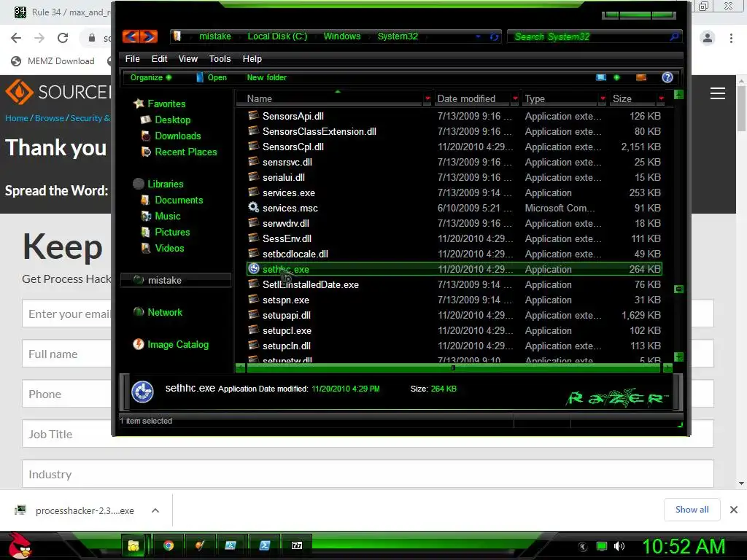Screen dimensions: 747x560
Task: Select Libraries in the navigation pane
Action: [166, 184]
